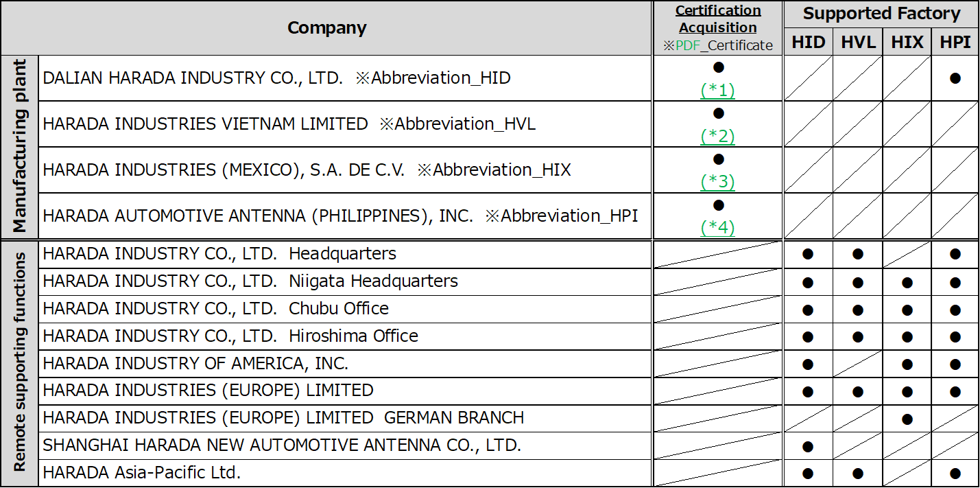The width and height of the screenshot is (980, 488).
Task: Click the Remote supporting functions group label
Action: [19, 362]
